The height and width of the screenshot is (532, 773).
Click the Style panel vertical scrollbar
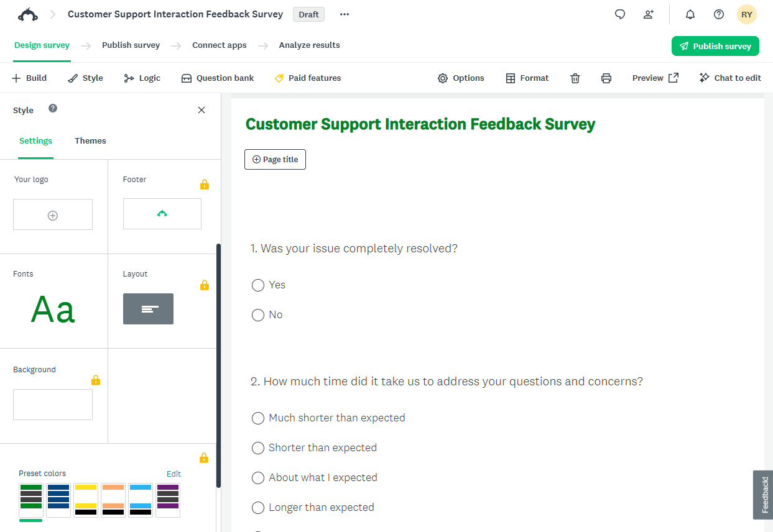pos(218,365)
